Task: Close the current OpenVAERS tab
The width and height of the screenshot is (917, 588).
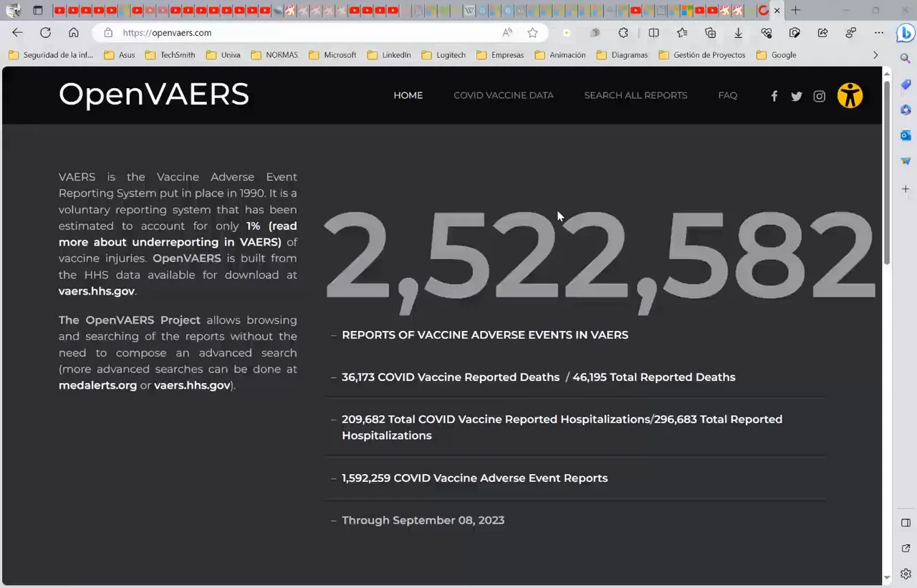Action: point(777,11)
